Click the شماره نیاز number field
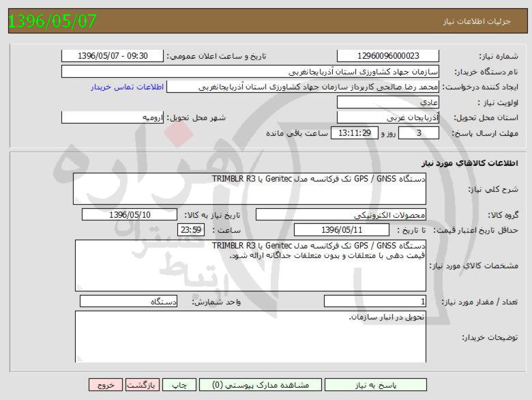Viewport: 532px width, 400px height. click(x=388, y=56)
